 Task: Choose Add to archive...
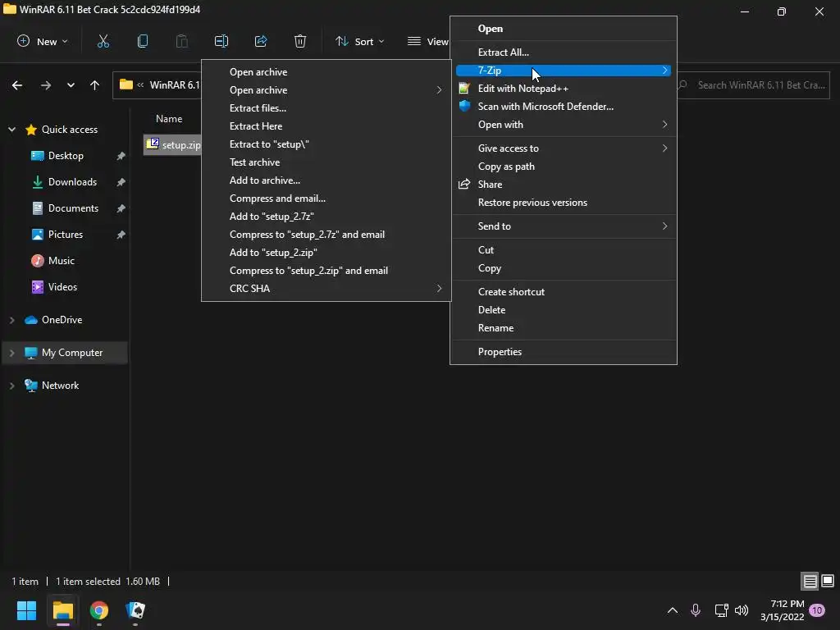pyautogui.click(x=326, y=180)
